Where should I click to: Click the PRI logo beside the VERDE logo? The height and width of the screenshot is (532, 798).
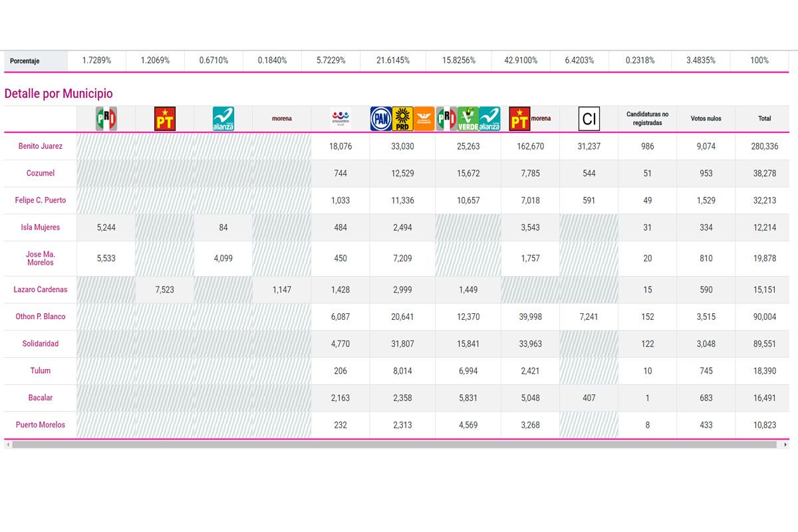(x=446, y=118)
